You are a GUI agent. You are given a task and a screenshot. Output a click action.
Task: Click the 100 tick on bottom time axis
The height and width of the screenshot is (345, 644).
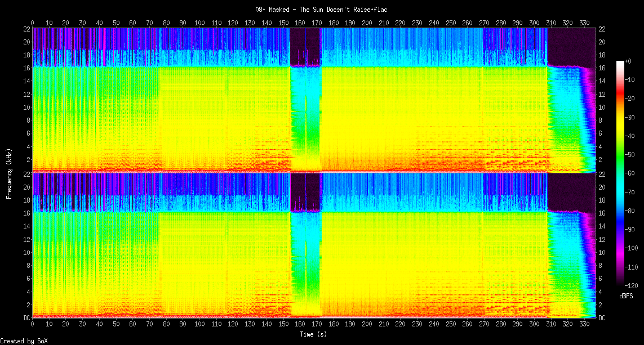pos(199,325)
